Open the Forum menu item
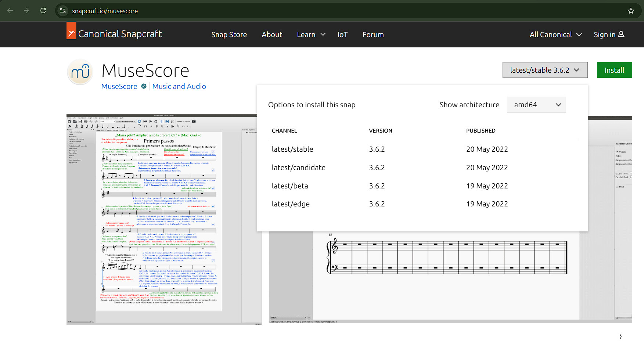The height and width of the screenshot is (346, 644). point(373,35)
